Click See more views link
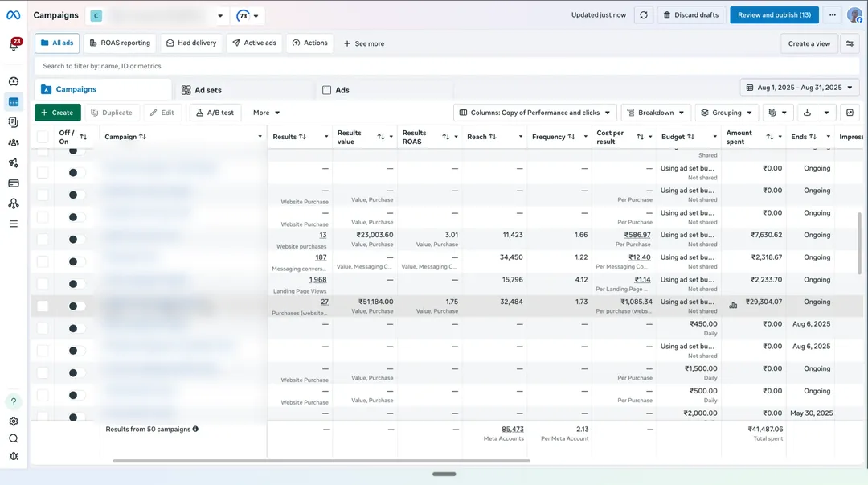The width and height of the screenshot is (868, 485). (x=364, y=43)
